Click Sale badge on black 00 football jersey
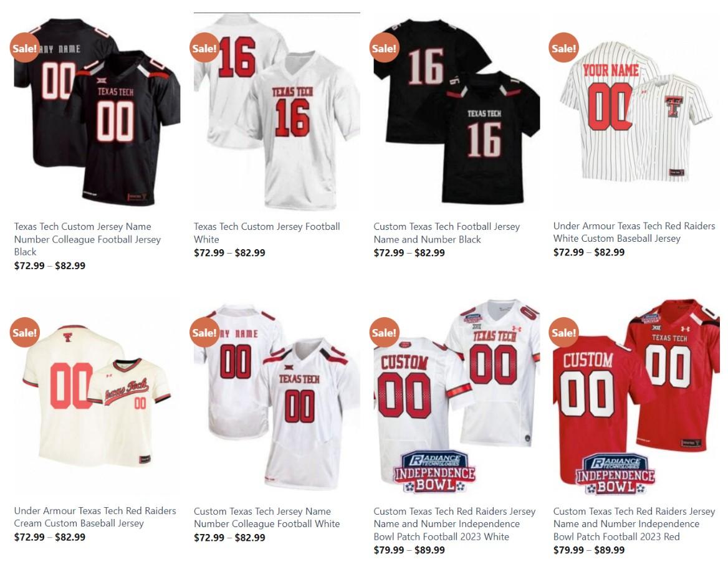 24,48
